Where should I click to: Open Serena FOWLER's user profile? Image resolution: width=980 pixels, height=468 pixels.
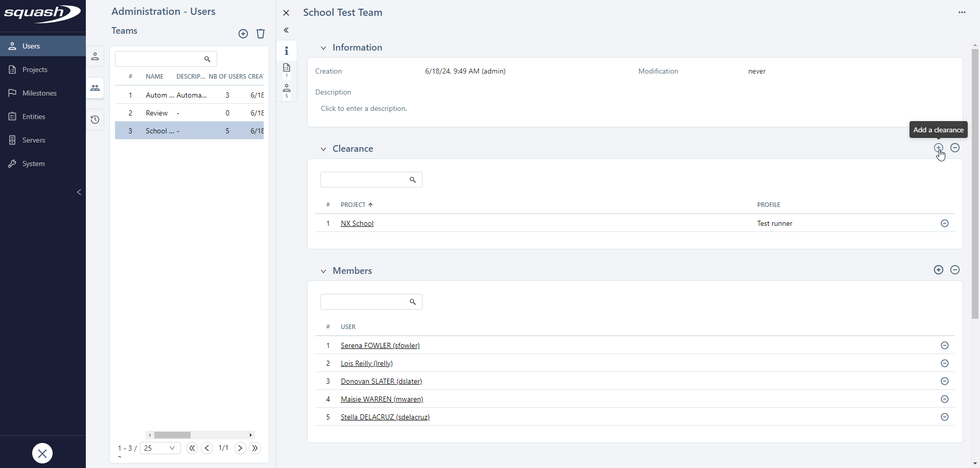click(380, 345)
